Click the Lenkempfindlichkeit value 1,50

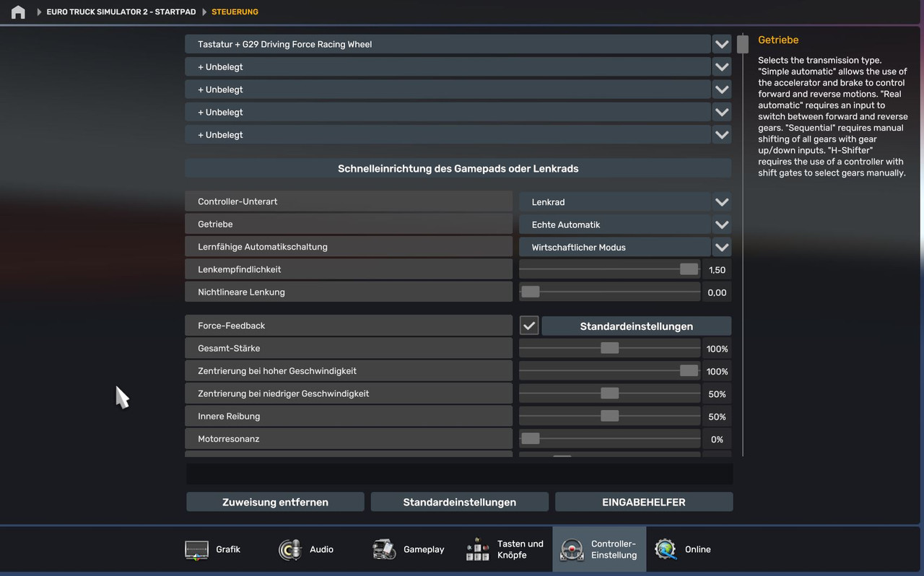(x=717, y=270)
